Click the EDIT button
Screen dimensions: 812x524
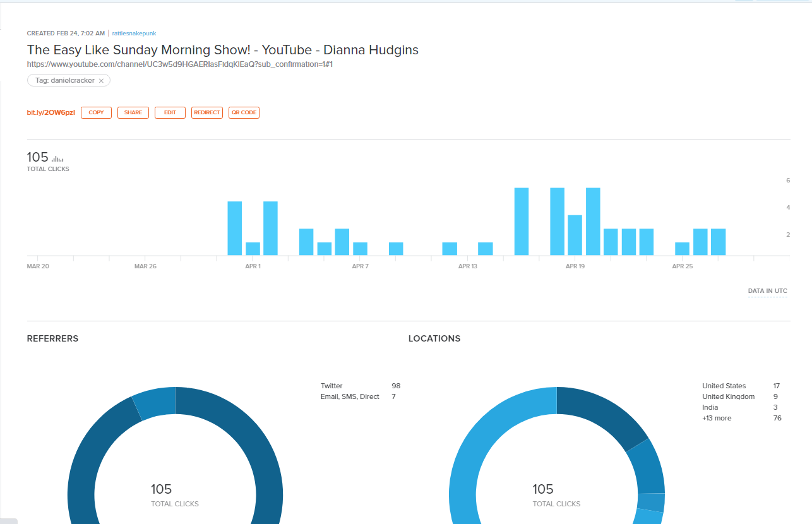click(170, 112)
